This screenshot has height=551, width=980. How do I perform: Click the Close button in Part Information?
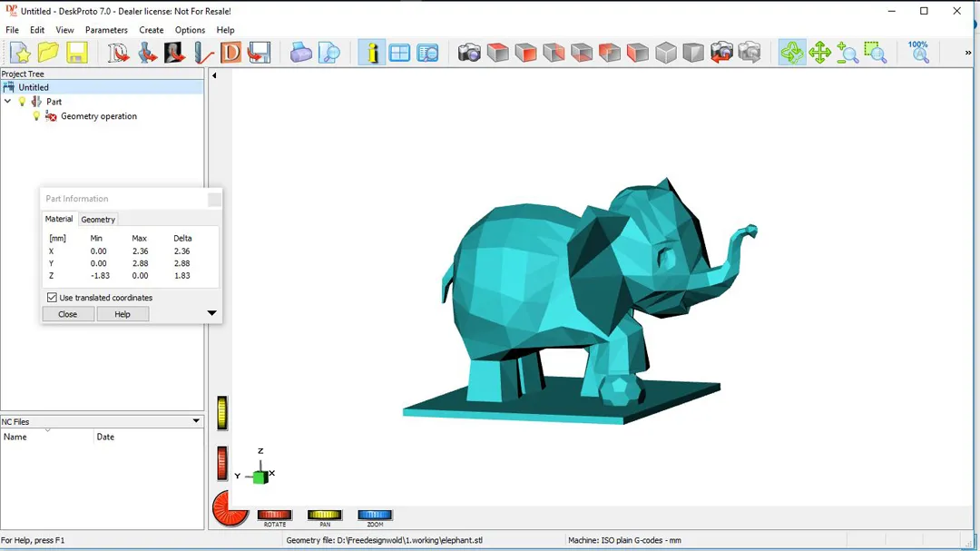(68, 314)
